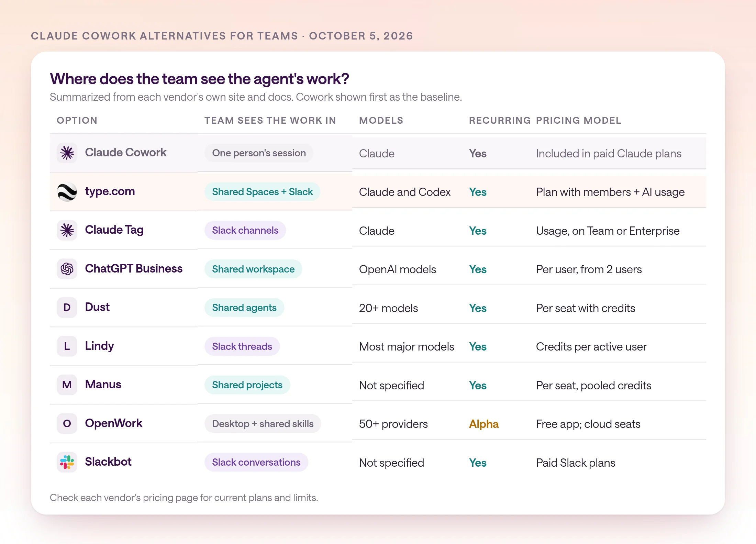Click the 'Slack channels' tag
The image size is (756, 544).
pyautogui.click(x=245, y=230)
